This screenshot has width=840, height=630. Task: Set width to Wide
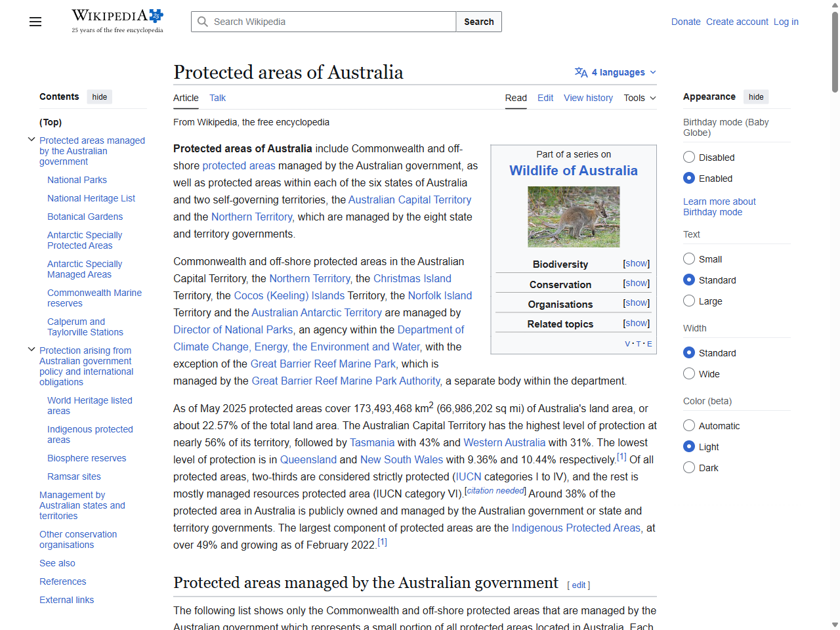click(x=689, y=373)
